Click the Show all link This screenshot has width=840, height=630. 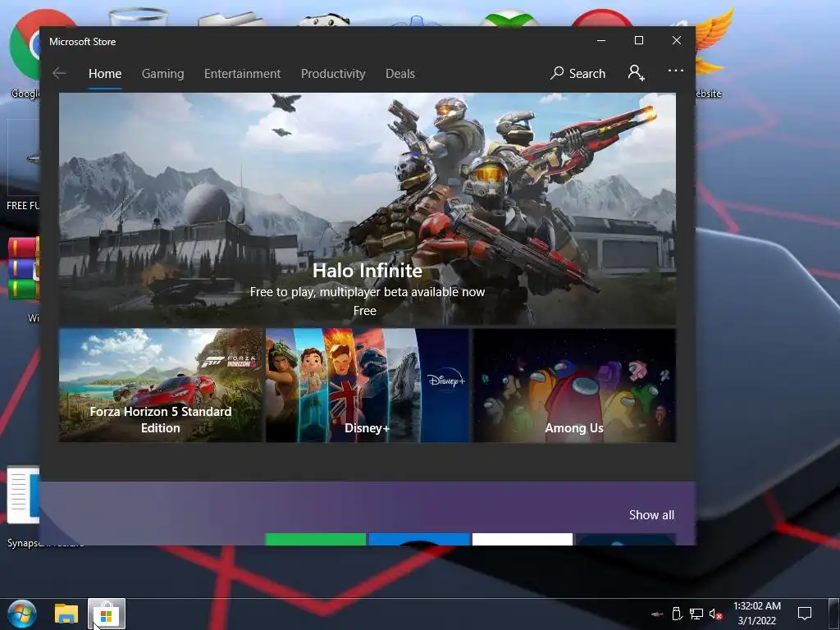tap(651, 515)
